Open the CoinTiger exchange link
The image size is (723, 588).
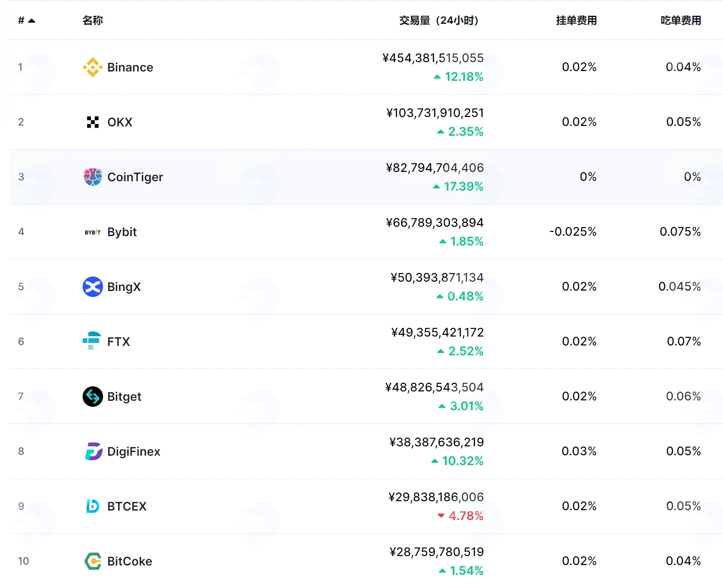point(135,177)
